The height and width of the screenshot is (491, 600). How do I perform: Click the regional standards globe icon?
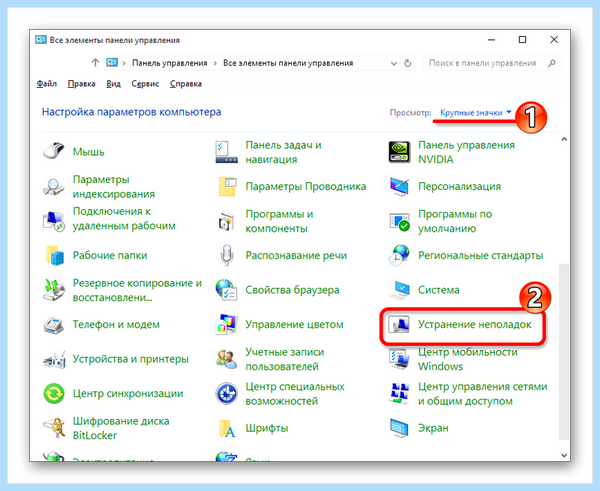399,255
